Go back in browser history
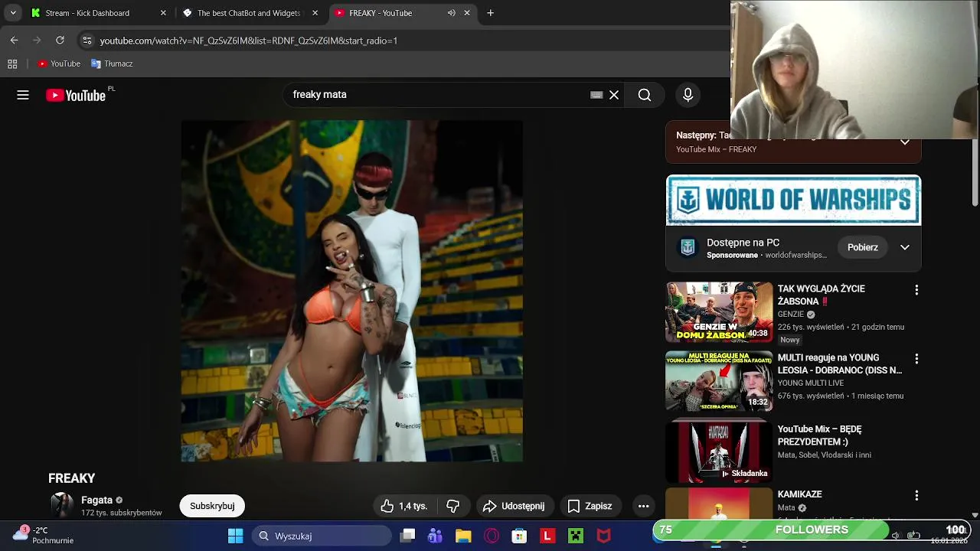Image resolution: width=980 pixels, height=551 pixels. 14,41
